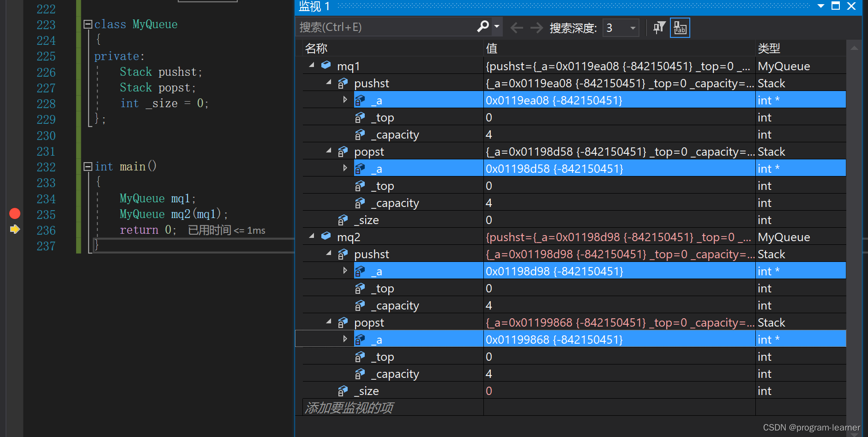Click the 值 column header
Viewport: 868px width, 437px height.
(x=619, y=48)
